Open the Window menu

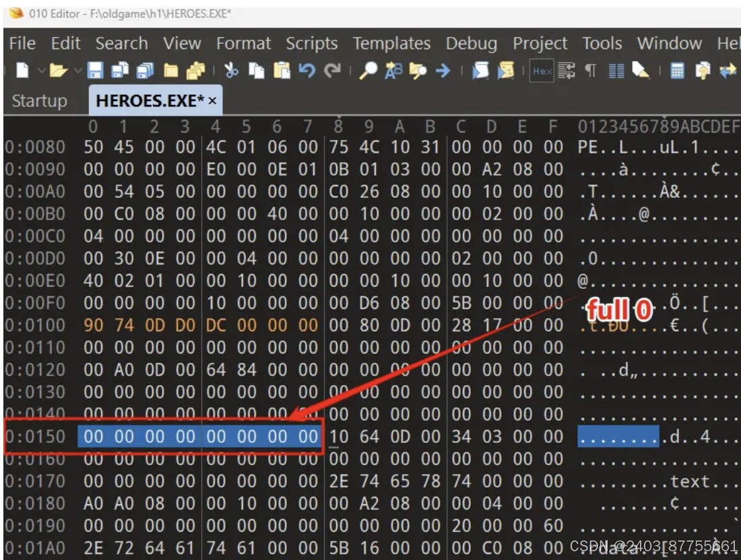tap(669, 44)
